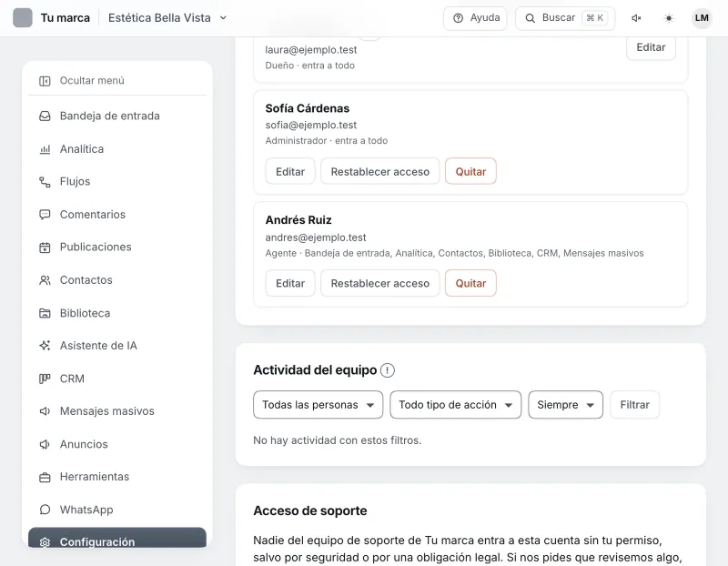
Task: Click the Publicaciones calendar icon
Action: 45,248
